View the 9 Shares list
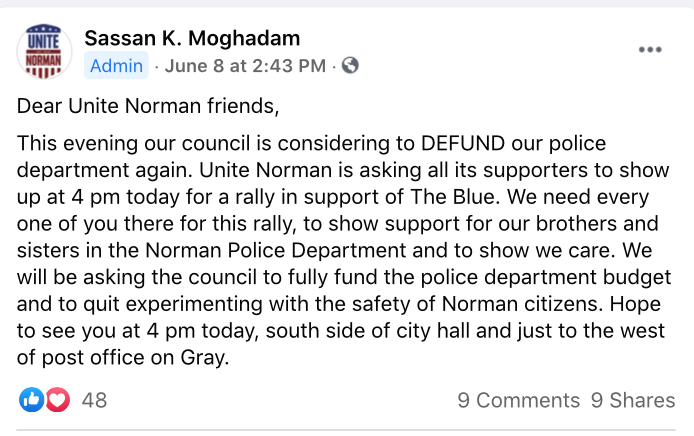The image size is (694, 436). tap(633, 400)
